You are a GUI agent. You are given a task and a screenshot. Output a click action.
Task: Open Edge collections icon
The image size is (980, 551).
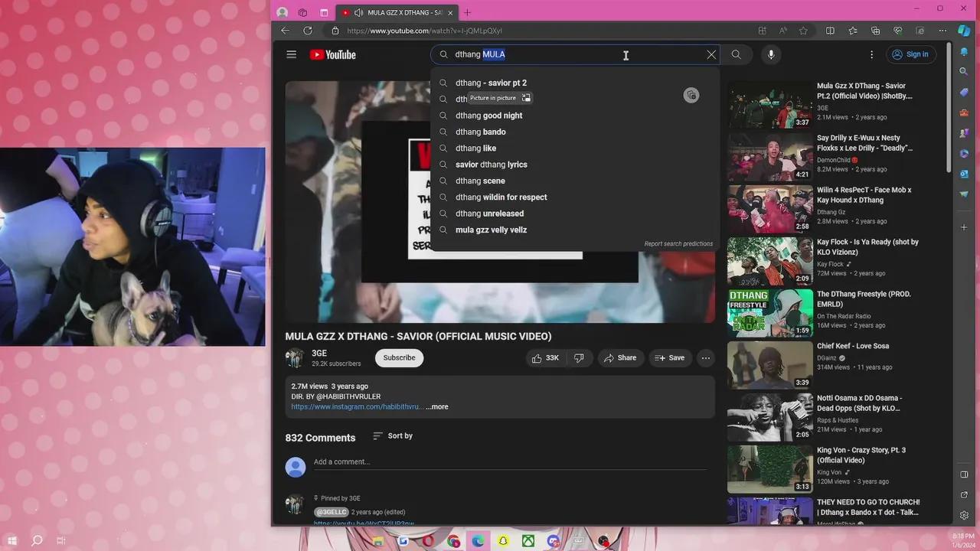pos(875,31)
